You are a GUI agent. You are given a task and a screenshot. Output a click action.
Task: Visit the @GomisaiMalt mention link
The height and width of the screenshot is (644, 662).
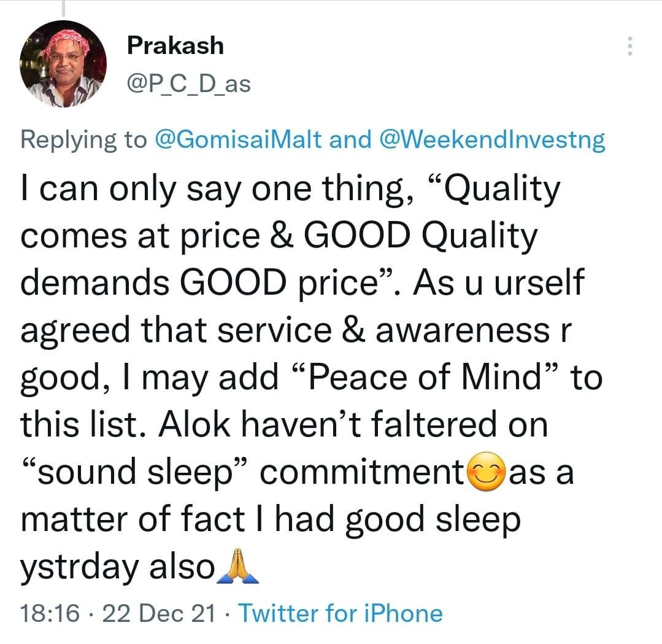pyautogui.click(x=238, y=139)
